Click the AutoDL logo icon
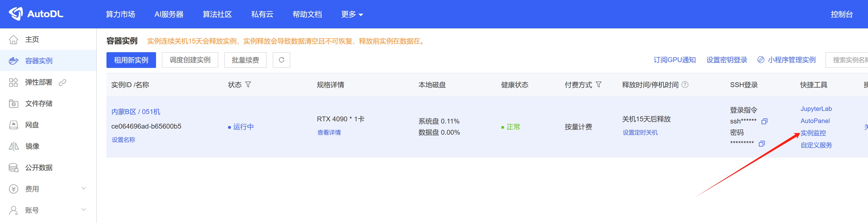The width and height of the screenshot is (868, 223). pos(16,14)
